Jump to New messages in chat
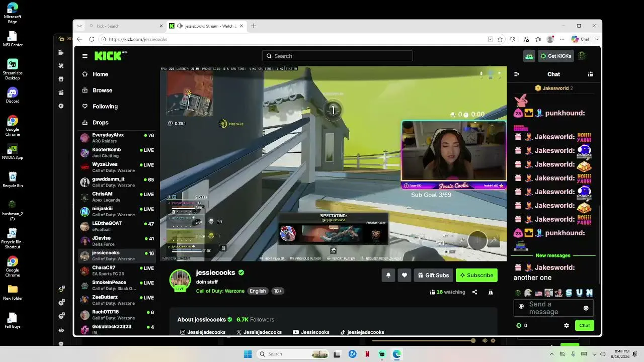 tap(553, 256)
